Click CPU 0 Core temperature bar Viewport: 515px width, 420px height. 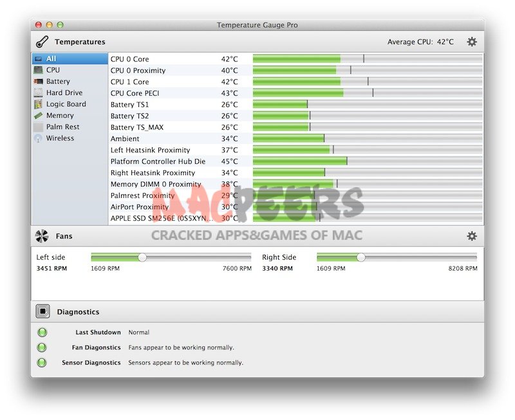click(368, 59)
